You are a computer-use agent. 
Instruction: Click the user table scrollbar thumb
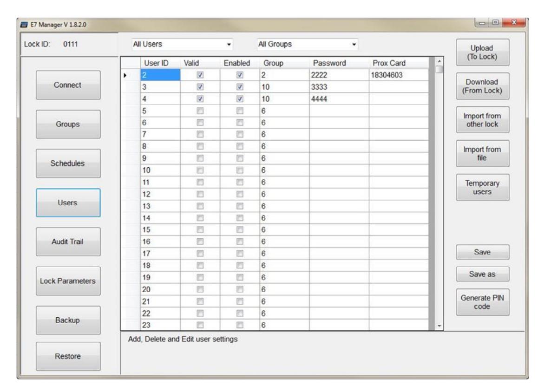tap(439, 69)
